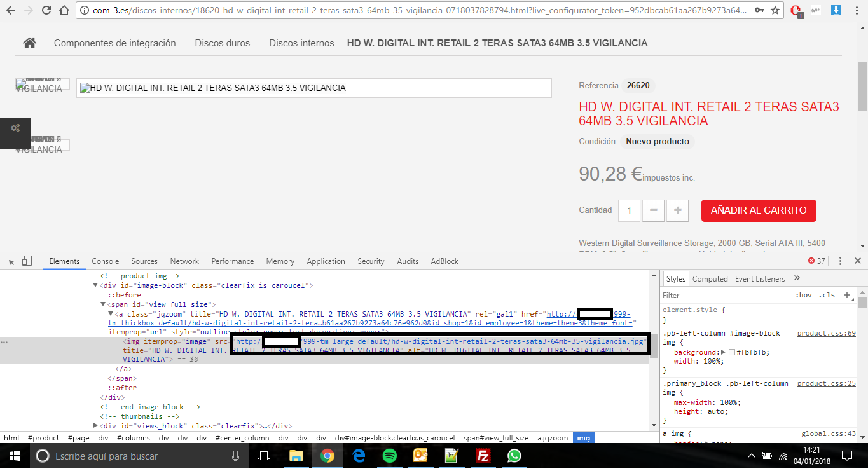This screenshot has height=471, width=868.
Task: Click the AÑADIR AL CARRITO button
Action: (759, 210)
